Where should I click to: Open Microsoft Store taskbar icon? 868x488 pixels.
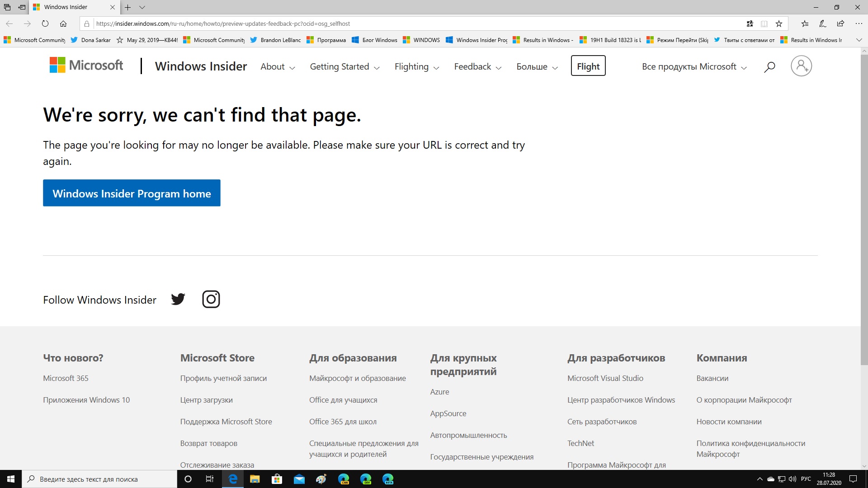tap(277, 479)
